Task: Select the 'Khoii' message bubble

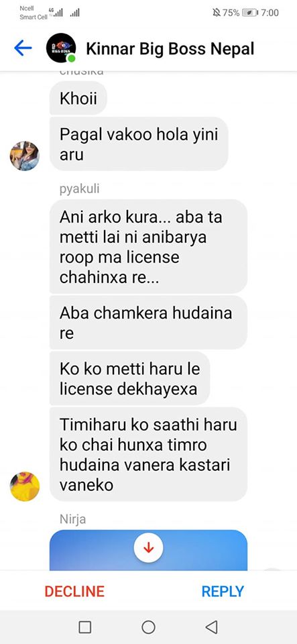Action: [78, 98]
